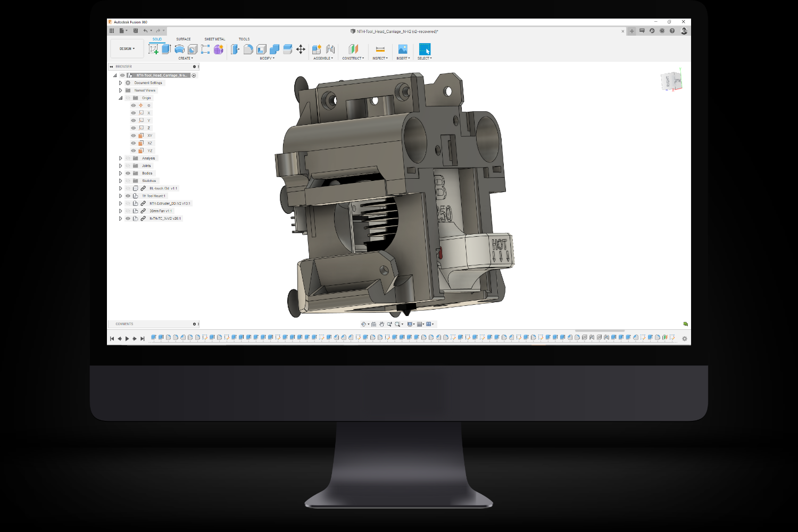Image resolution: width=798 pixels, height=532 pixels.
Task: Open the user account avatar
Action: pyautogui.click(x=684, y=31)
